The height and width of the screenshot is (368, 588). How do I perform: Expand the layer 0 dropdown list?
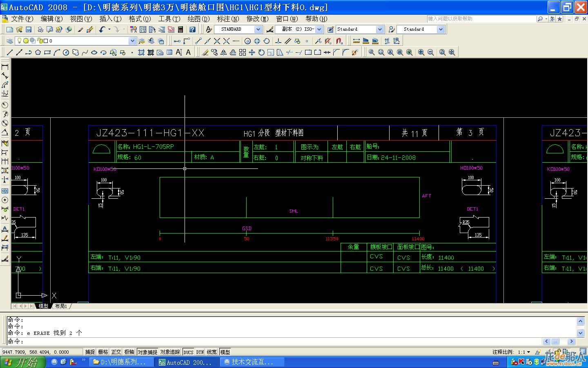point(132,41)
